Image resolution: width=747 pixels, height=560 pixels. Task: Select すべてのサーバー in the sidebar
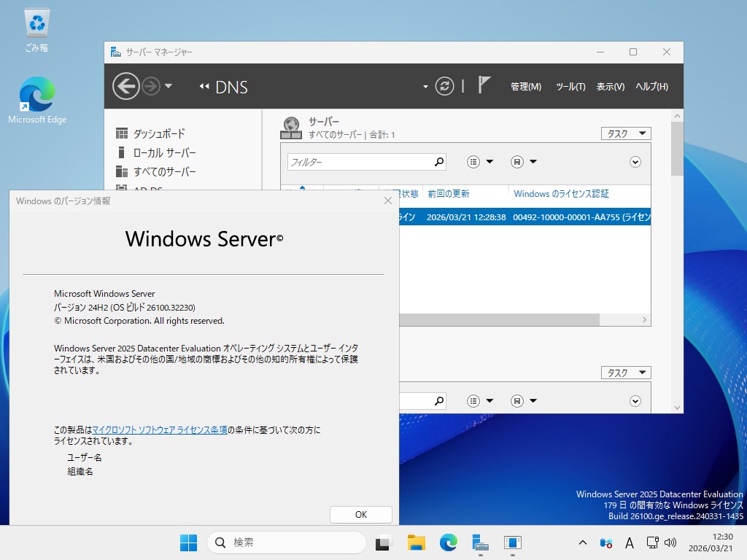[164, 171]
